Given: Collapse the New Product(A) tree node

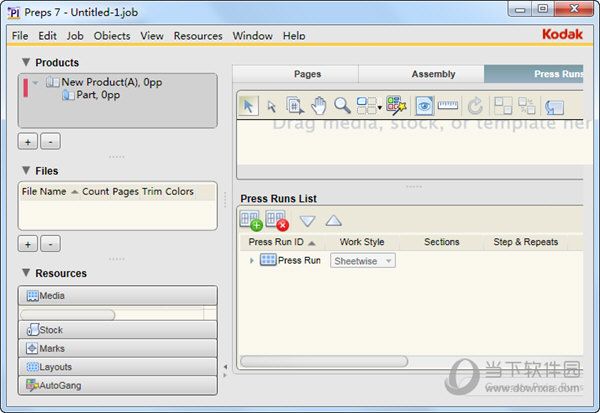Looking at the screenshot, I should (36, 82).
